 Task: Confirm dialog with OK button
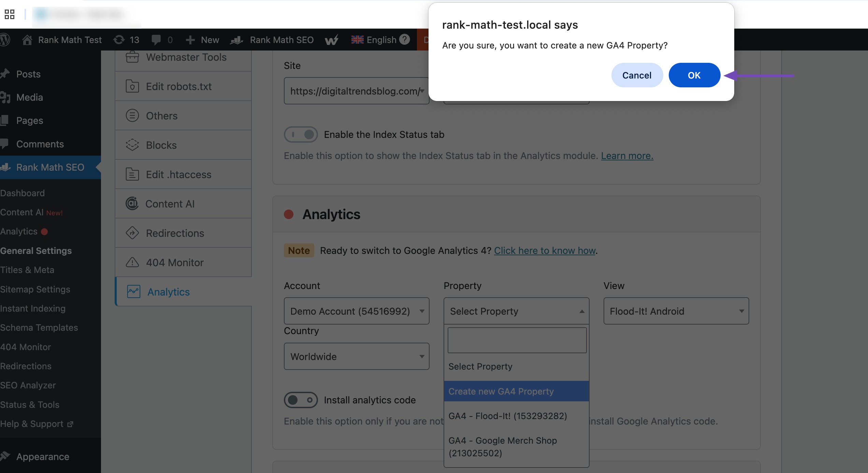[x=694, y=75]
